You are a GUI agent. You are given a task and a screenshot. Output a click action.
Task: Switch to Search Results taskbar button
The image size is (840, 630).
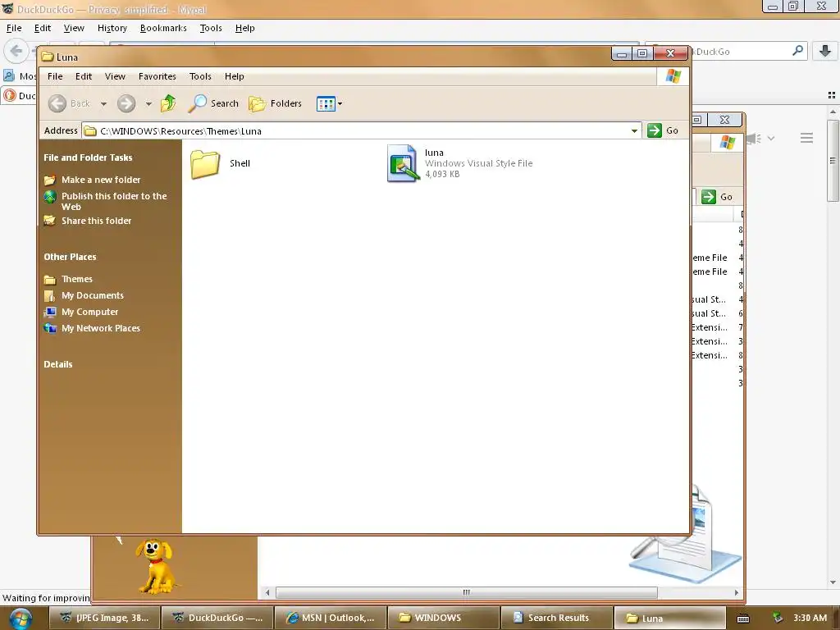tap(557, 618)
